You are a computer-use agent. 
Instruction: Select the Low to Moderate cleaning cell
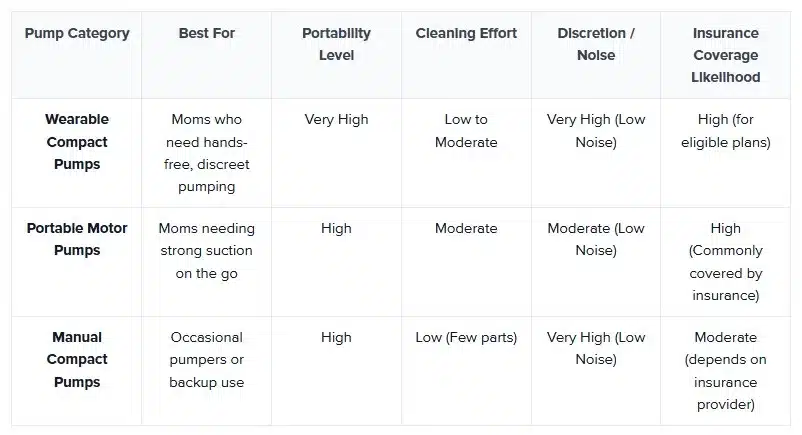click(466, 131)
